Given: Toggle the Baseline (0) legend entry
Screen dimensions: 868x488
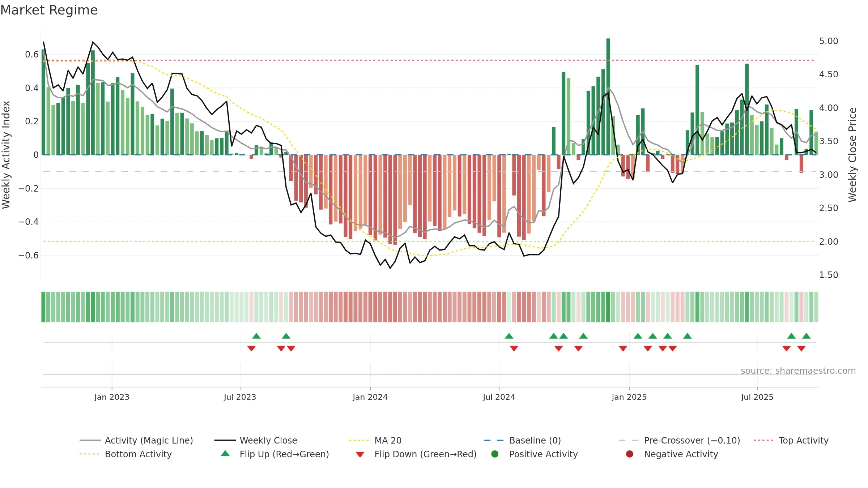Looking at the screenshot, I should 522,440.
